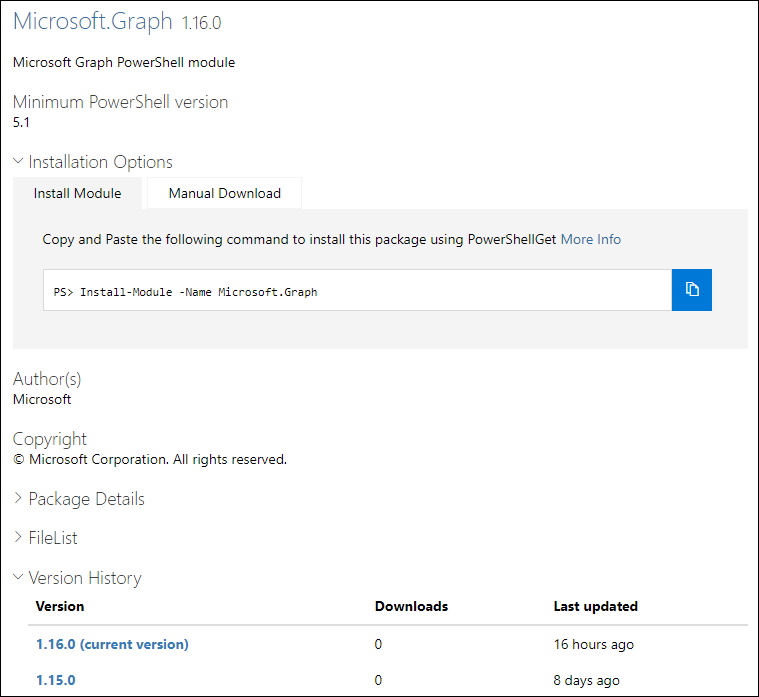Collapse the Installation Options section
759x697 pixels.
coord(93,162)
